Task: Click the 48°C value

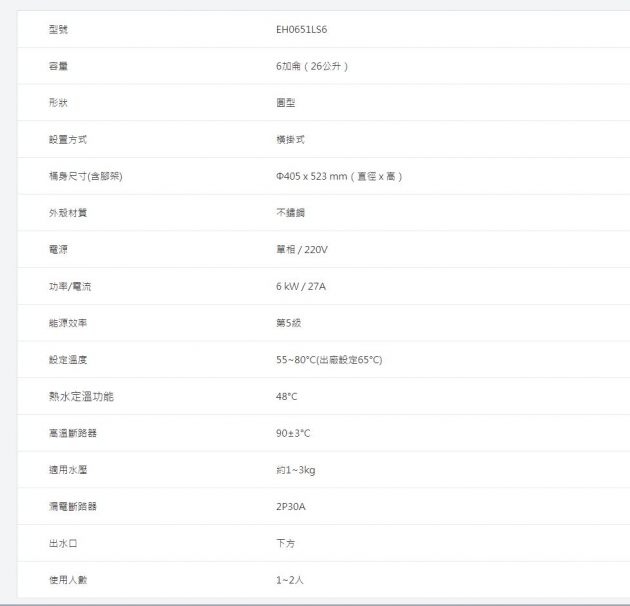Action: point(287,397)
